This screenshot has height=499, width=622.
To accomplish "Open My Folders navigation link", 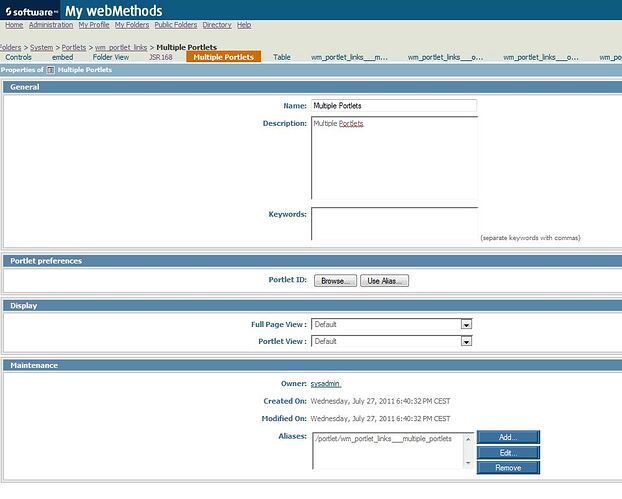I will pos(132,25).
